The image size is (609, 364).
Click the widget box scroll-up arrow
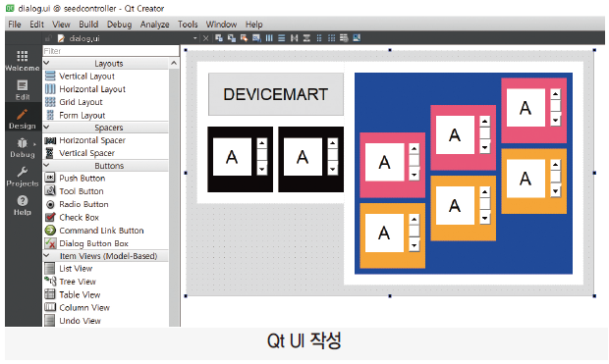point(174,63)
